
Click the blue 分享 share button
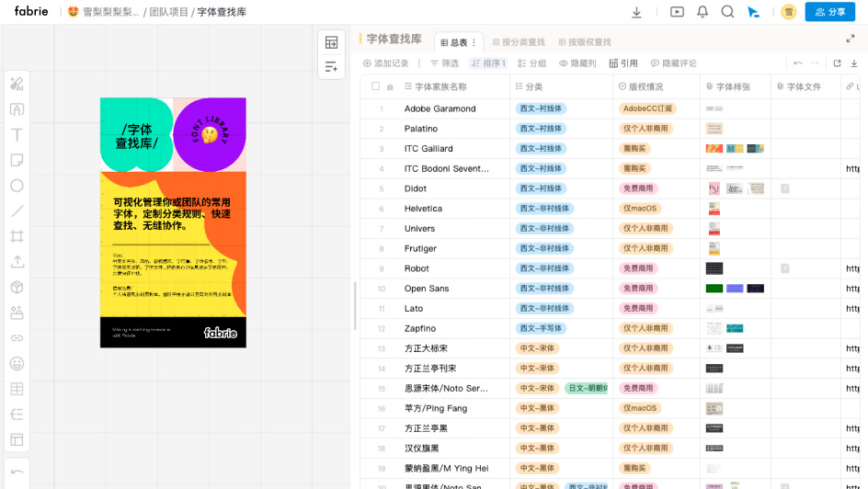(829, 12)
